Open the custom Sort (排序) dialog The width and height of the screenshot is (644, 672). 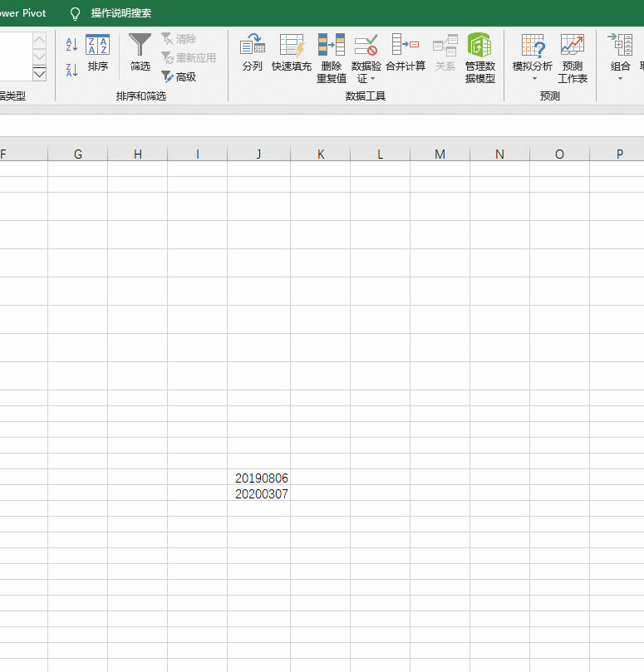coord(98,52)
